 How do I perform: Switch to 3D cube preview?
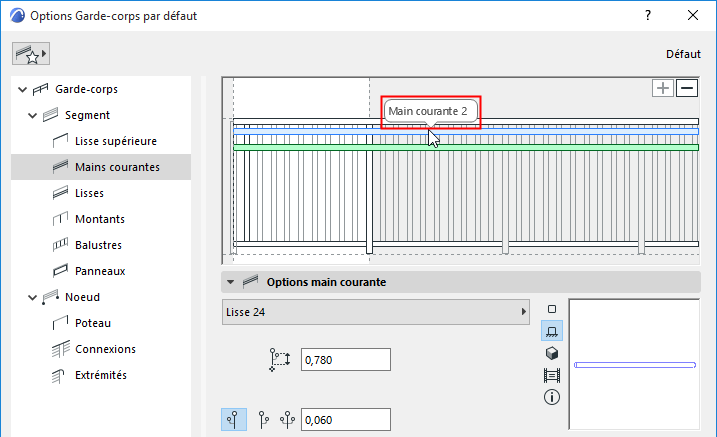[552, 353]
